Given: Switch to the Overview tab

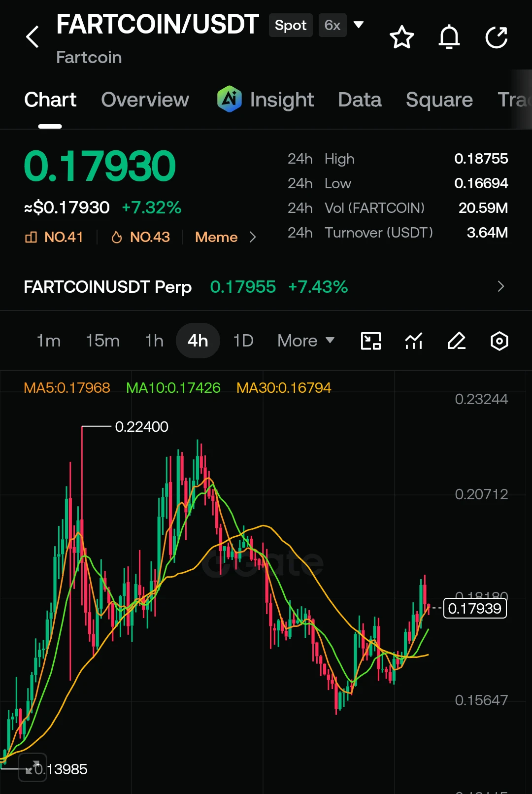Looking at the screenshot, I should (145, 100).
